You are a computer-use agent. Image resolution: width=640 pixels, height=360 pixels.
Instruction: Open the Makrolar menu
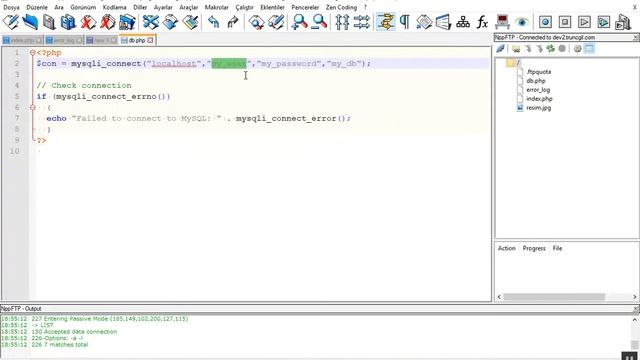(216, 7)
